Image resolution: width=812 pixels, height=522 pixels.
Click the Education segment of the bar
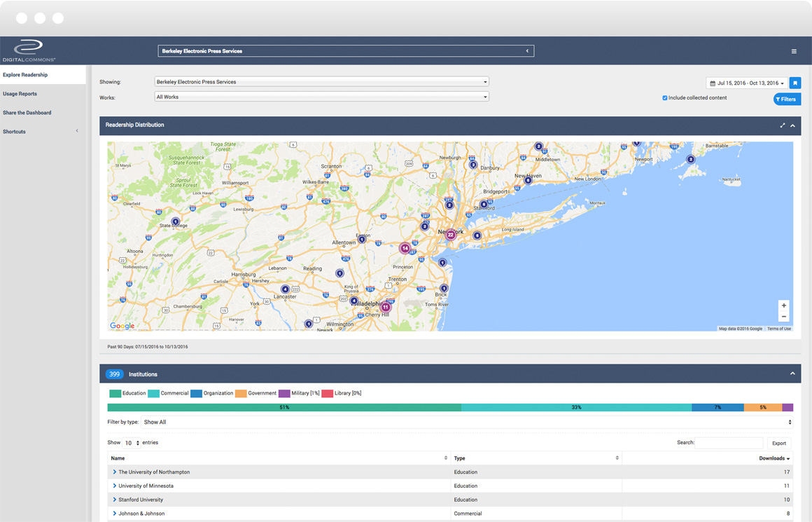click(x=283, y=407)
